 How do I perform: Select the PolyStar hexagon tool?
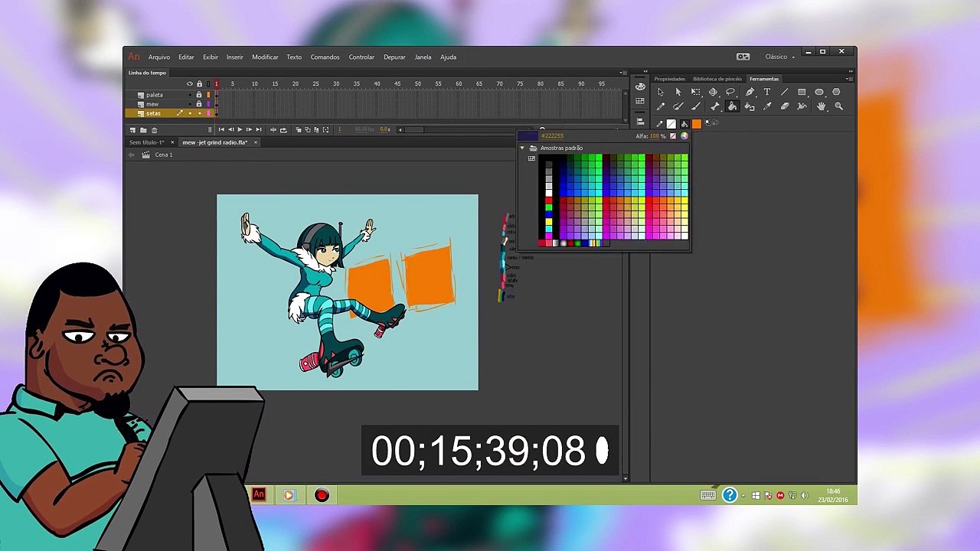coord(836,92)
